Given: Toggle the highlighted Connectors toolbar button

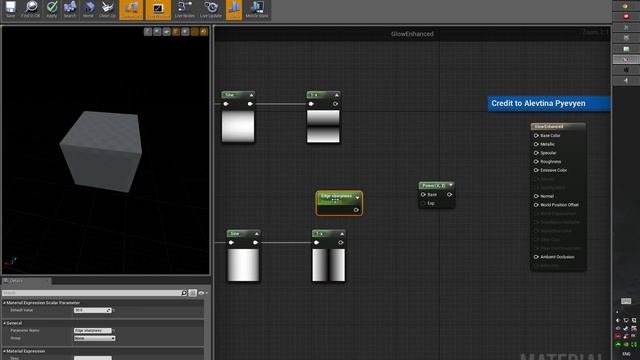Looking at the screenshot, I should [131, 9].
